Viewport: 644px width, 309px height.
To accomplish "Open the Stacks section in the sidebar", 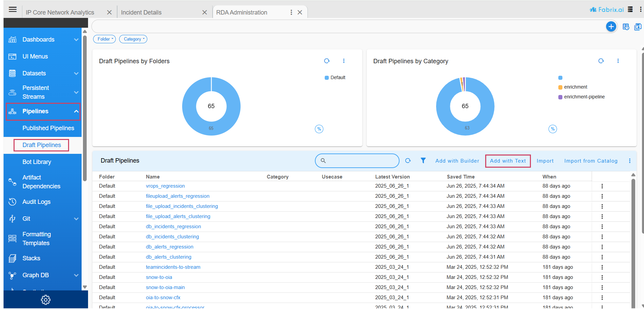I will point(31,258).
